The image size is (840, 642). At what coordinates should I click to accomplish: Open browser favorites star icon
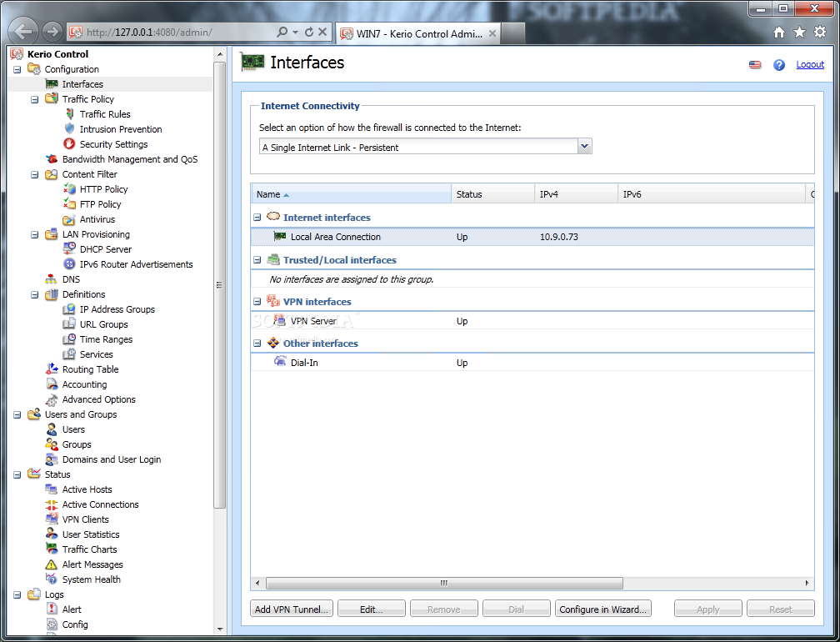pos(799,33)
